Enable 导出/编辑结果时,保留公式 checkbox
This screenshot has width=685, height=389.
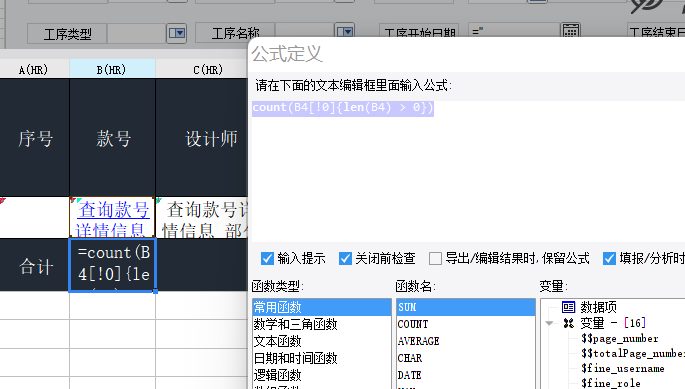(435, 258)
